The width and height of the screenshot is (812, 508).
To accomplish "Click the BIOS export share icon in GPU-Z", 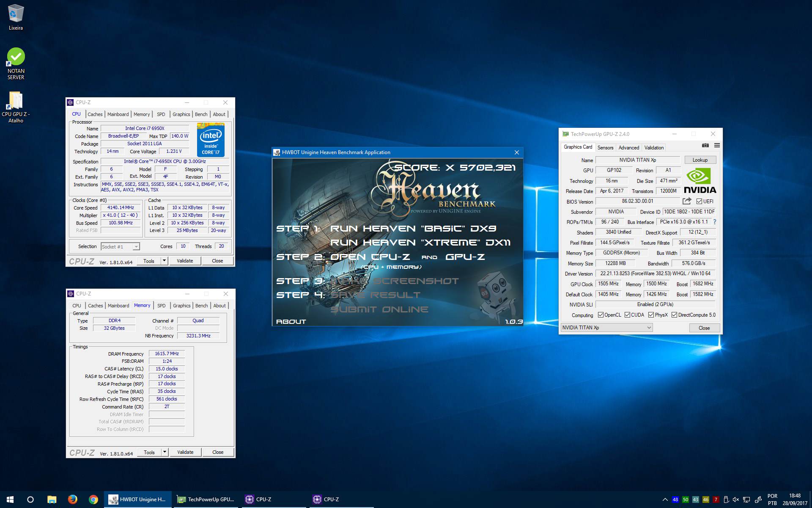I will click(687, 201).
